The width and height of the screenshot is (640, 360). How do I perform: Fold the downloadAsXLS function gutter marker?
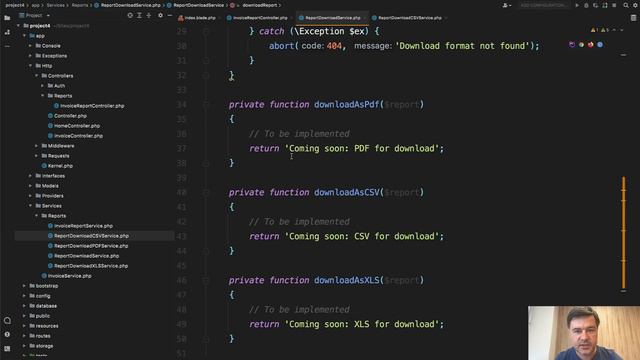206,280
